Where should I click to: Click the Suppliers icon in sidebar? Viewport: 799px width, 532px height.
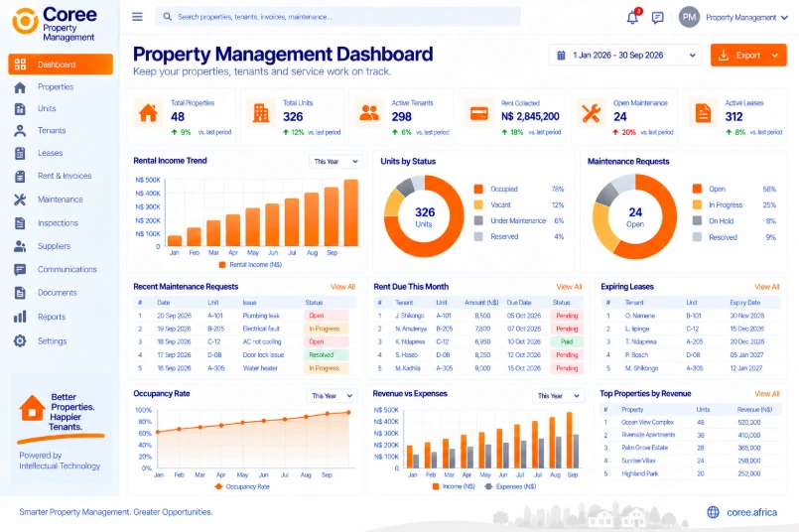20,246
